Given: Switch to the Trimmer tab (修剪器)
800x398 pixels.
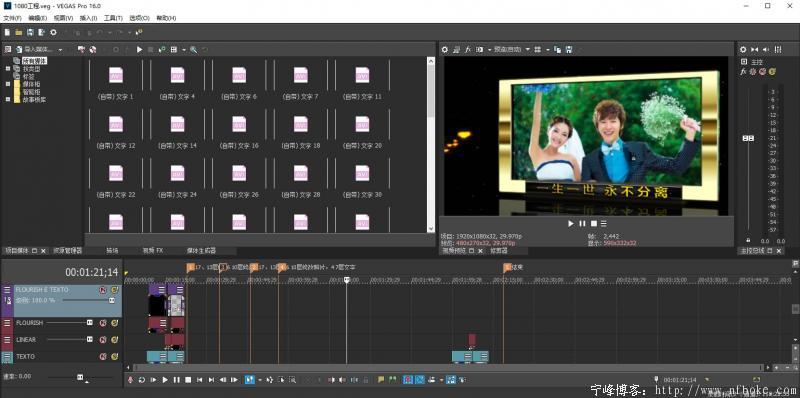Looking at the screenshot, I should [499, 251].
